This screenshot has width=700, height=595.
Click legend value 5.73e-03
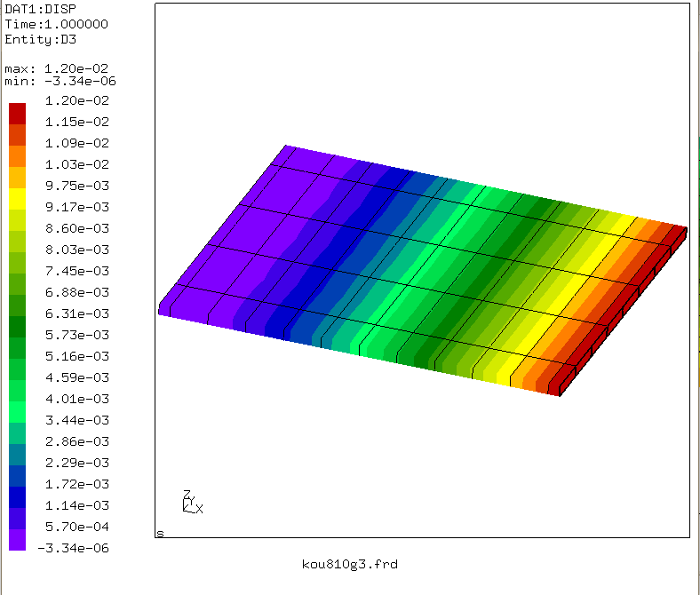click(x=77, y=335)
